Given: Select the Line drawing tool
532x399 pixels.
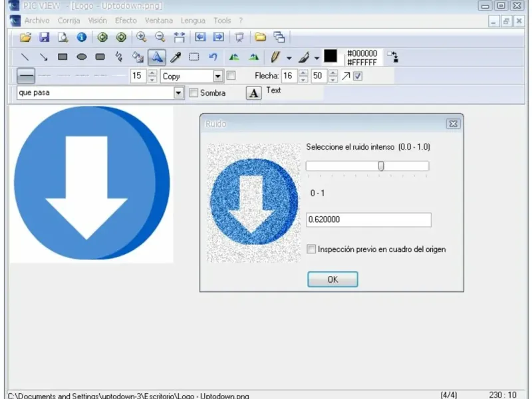Looking at the screenshot, I should [x=25, y=57].
